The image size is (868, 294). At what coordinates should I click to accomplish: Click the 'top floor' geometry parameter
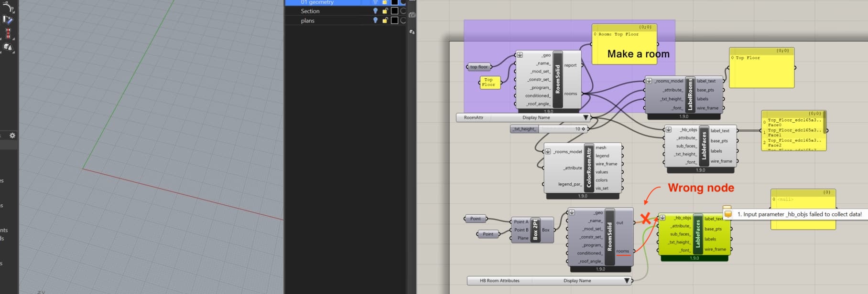pos(479,67)
